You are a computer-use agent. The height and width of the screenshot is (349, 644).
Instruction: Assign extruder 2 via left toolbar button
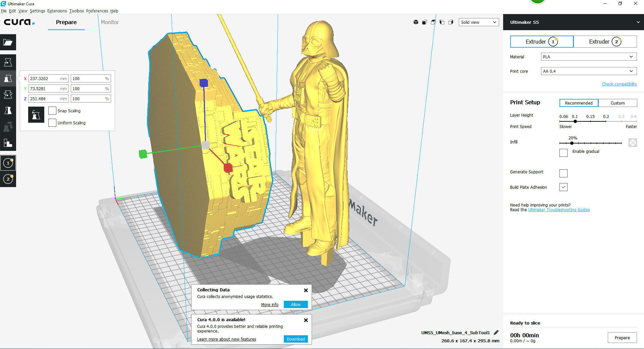tap(8, 179)
